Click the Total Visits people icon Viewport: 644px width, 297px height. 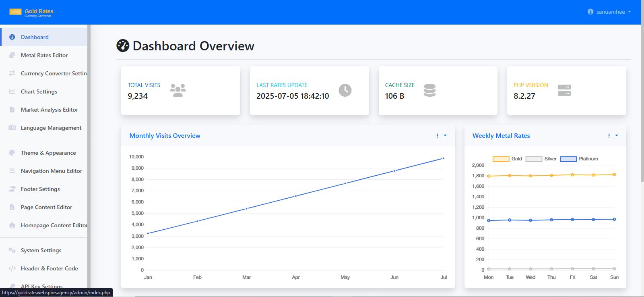178,90
